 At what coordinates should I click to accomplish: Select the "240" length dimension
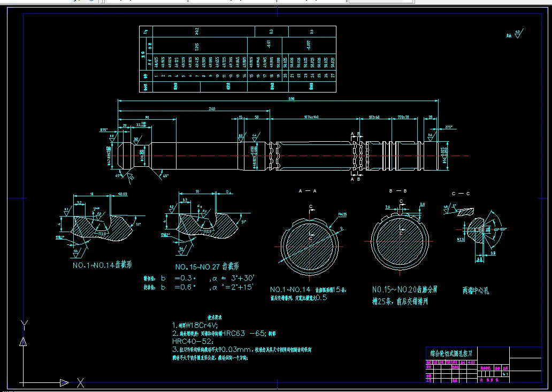212,109
